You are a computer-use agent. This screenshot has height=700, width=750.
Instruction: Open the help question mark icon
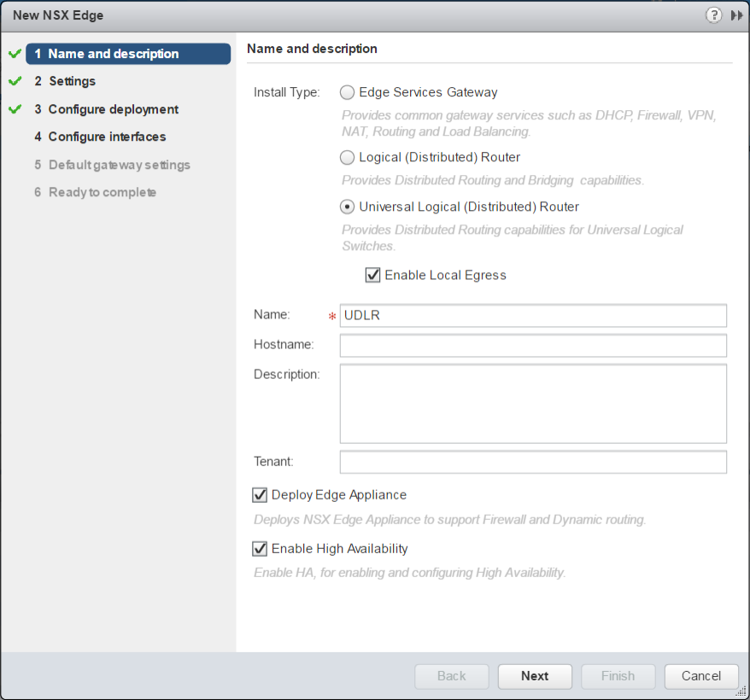[x=714, y=15]
